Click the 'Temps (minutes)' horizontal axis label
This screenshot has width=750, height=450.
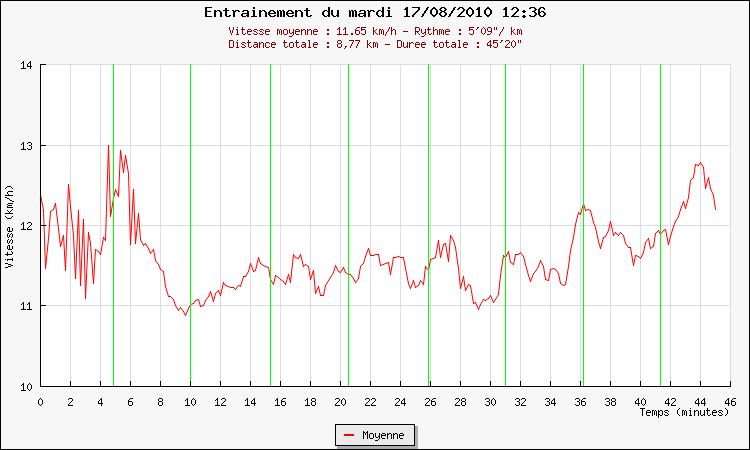pyautogui.click(x=684, y=412)
